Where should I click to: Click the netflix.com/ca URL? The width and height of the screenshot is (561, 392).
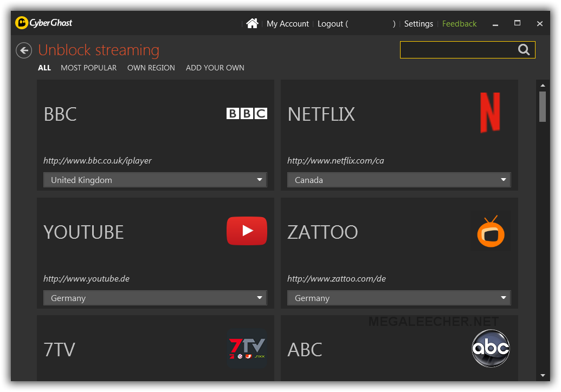point(336,161)
